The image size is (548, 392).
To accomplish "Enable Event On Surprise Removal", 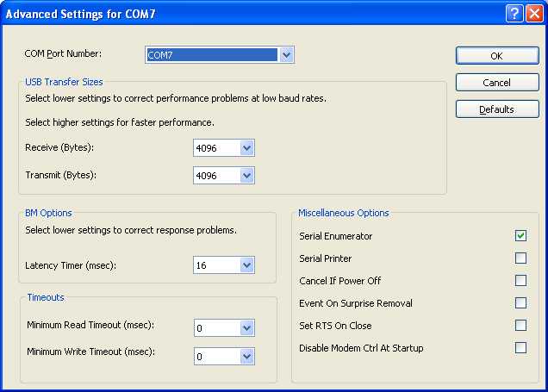I will 520,303.
